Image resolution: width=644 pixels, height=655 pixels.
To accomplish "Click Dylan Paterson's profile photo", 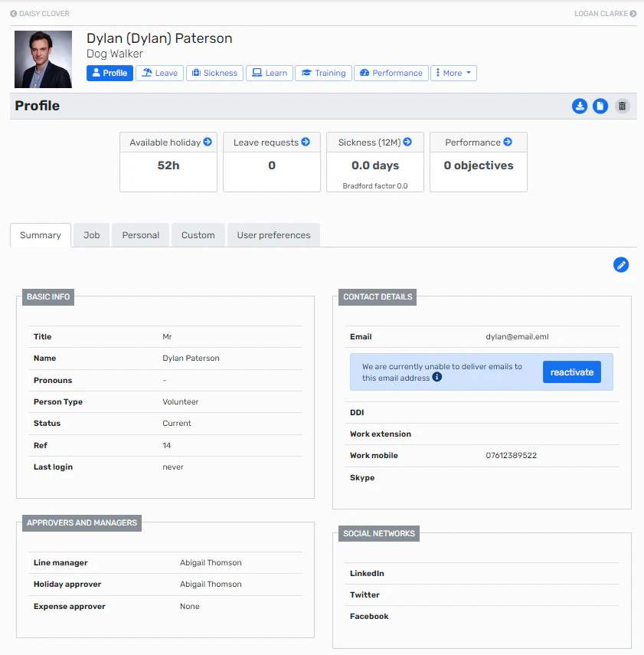I will pyautogui.click(x=44, y=60).
